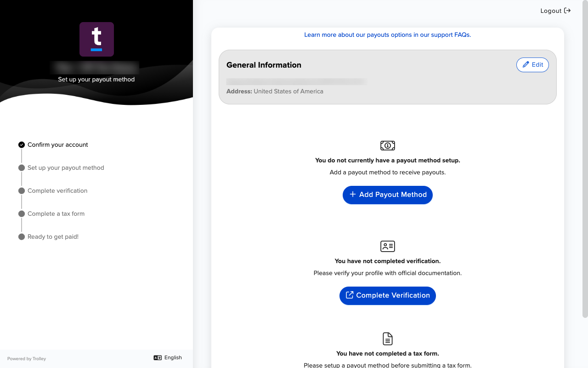The image size is (588, 368).
Task: Click the external link icon on Complete Verification
Action: [x=350, y=295]
